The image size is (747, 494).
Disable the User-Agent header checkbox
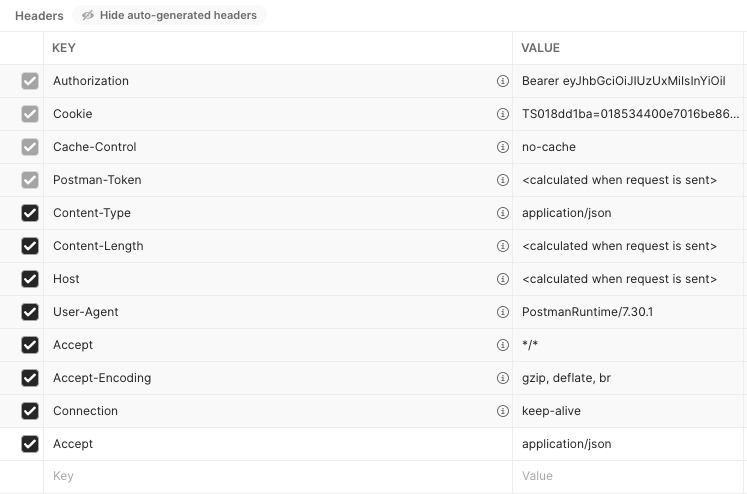point(30,312)
